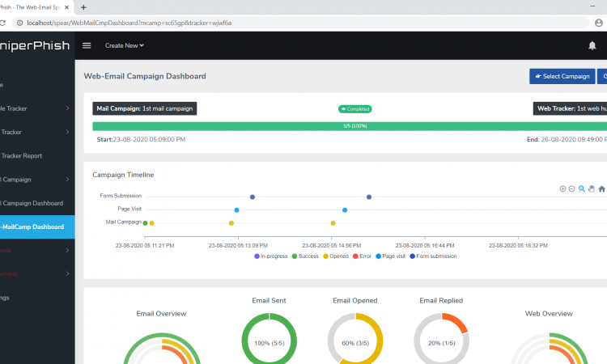Screen dimensions: 607x364
Task: Toggle the Form submission legend entry
Action: pos(433,256)
